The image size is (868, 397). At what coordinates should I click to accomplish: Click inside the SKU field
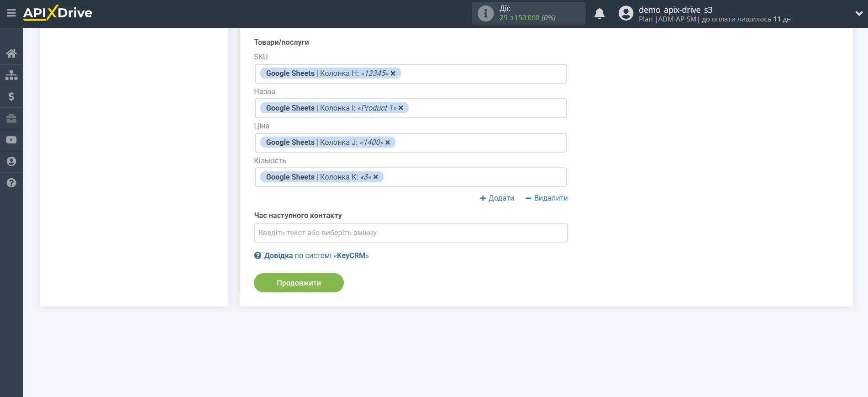tap(411, 74)
